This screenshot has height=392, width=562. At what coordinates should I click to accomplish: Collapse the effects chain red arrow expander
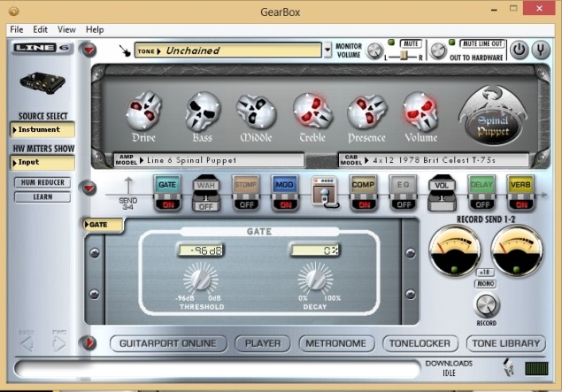click(x=89, y=188)
